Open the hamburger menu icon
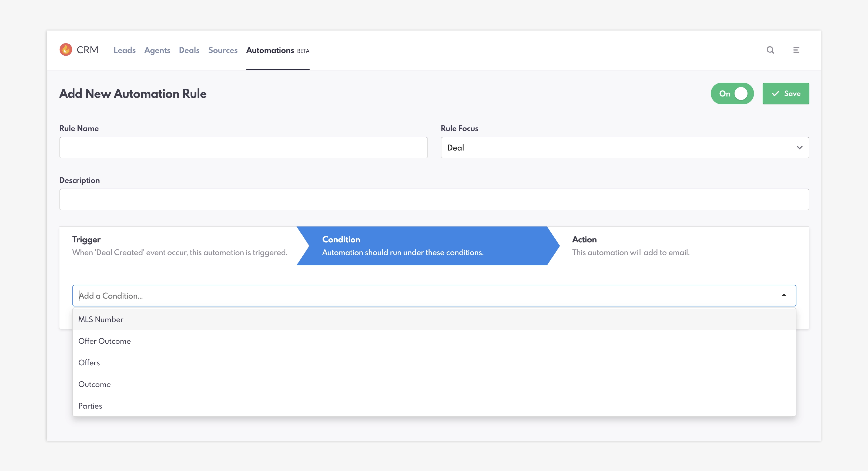This screenshot has height=471, width=868. coord(796,50)
